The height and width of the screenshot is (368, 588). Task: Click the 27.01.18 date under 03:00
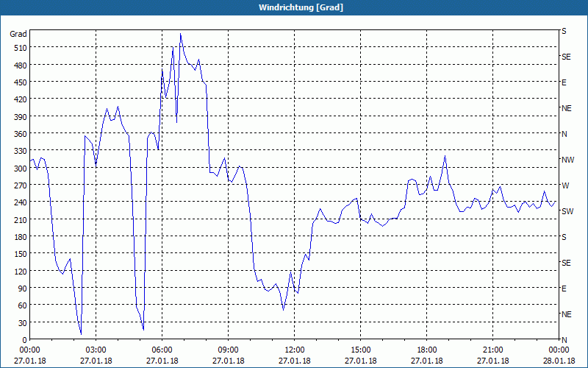[96, 361]
